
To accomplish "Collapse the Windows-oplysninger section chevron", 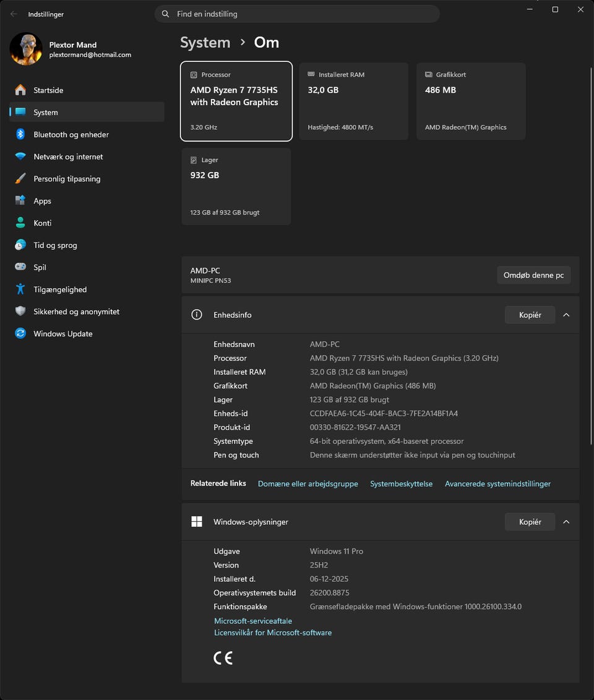I will pyautogui.click(x=566, y=522).
